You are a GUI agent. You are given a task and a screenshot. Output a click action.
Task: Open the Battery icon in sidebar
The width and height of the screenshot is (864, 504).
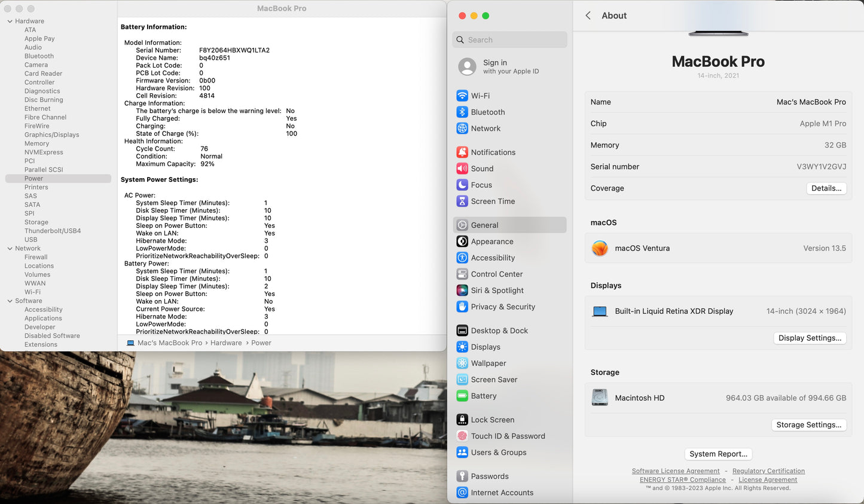tap(462, 396)
